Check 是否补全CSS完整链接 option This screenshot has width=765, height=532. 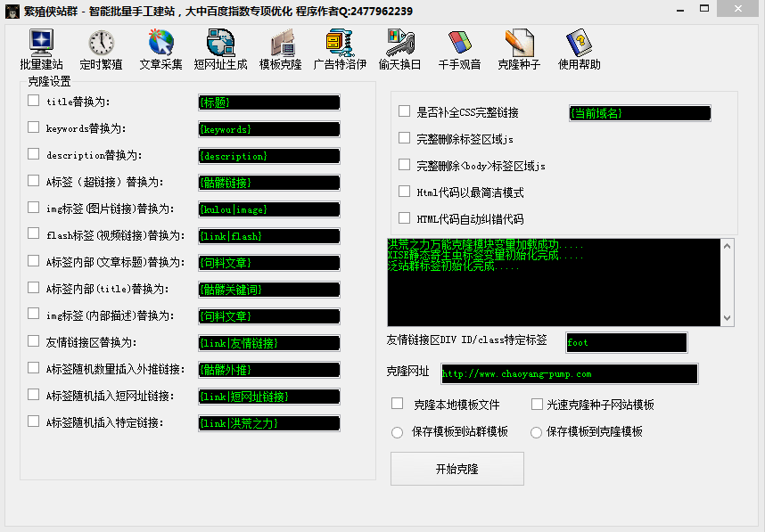pyautogui.click(x=405, y=111)
